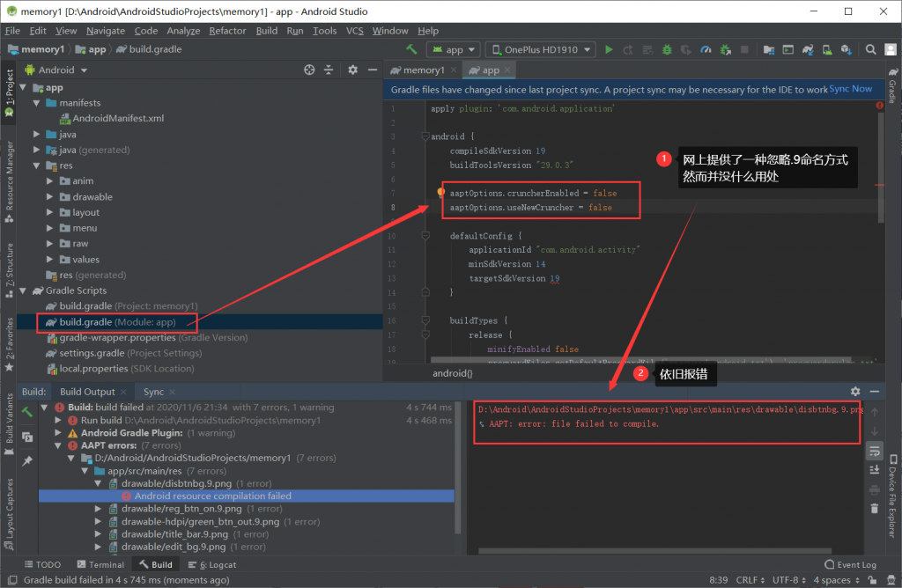The width and height of the screenshot is (902, 588).
Task: Click the up arrow in output panel
Action: (x=875, y=412)
